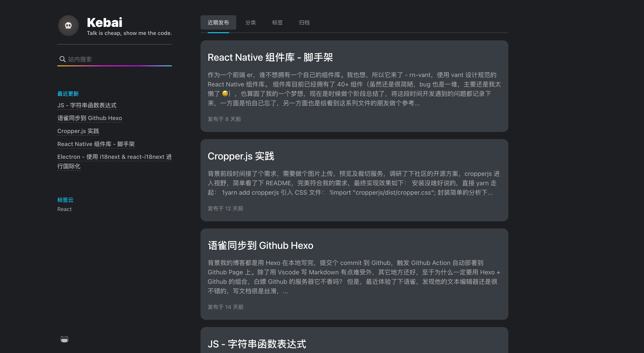Open the GitHub cat icon link
Image resolution: width=644 pixels, height=353 pixels.
tap(64, 339)
